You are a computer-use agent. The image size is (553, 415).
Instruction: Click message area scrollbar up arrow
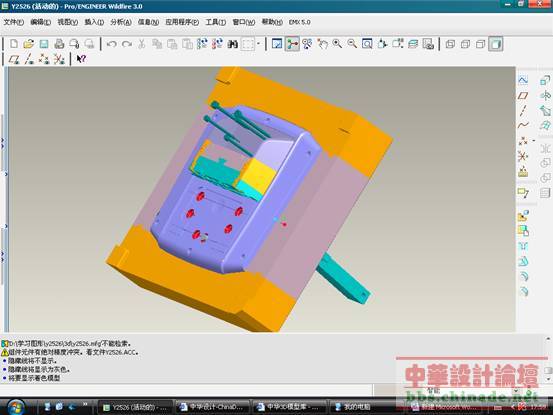(548, 339)
